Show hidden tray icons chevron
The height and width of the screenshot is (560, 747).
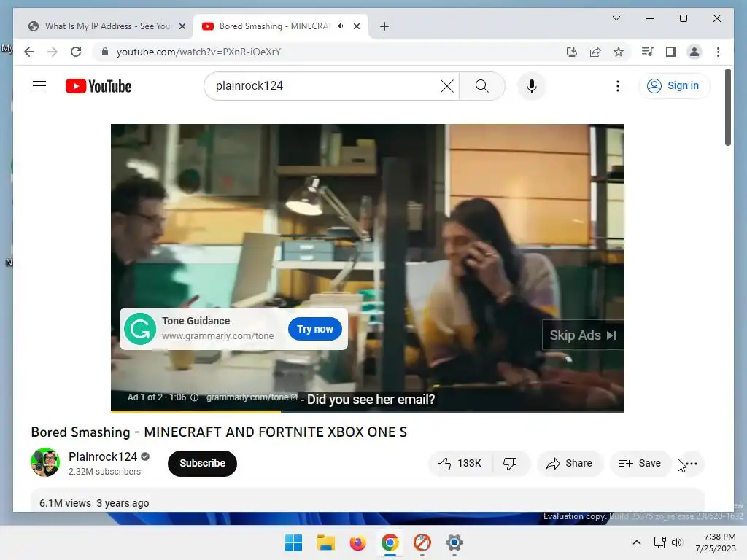636,542
